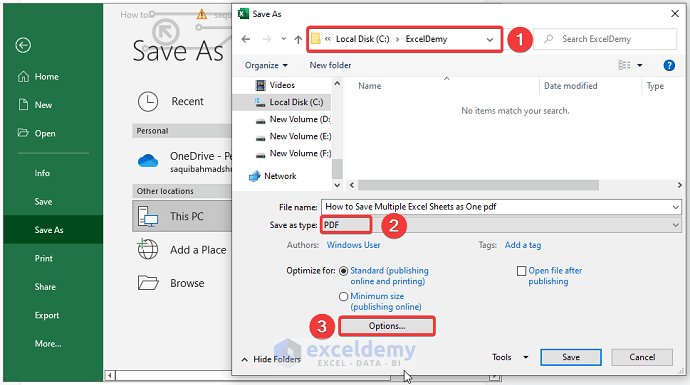Select This PC location

point(182,216)
